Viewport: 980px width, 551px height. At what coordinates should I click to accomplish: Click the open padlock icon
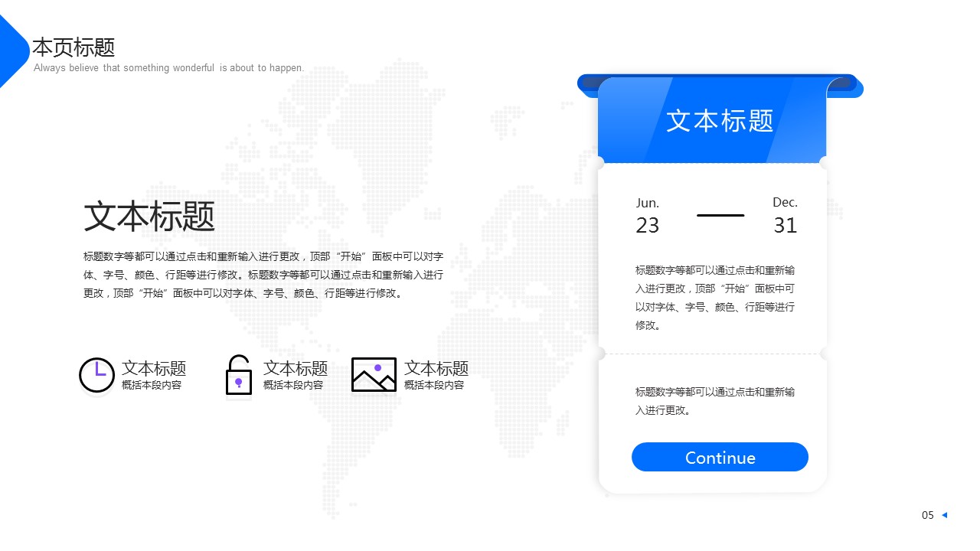coord(238,375)
